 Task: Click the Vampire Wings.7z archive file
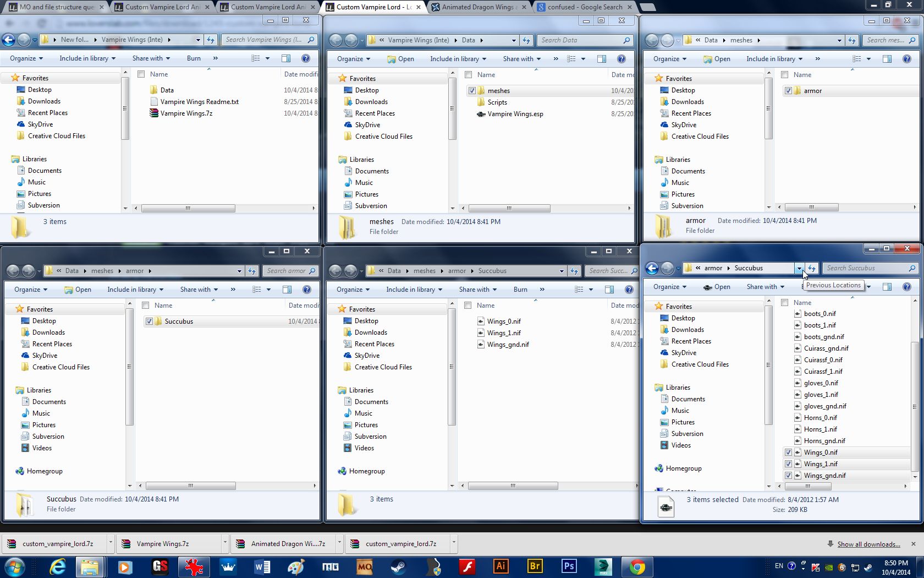click(186, 113)
